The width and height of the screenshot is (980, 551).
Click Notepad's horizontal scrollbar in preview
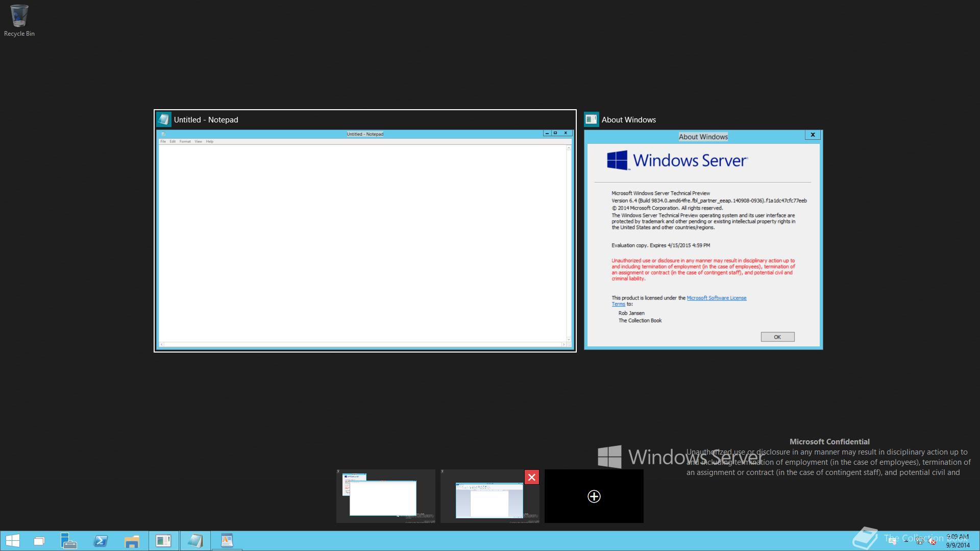pyautogui.click(x=362, y=344)
